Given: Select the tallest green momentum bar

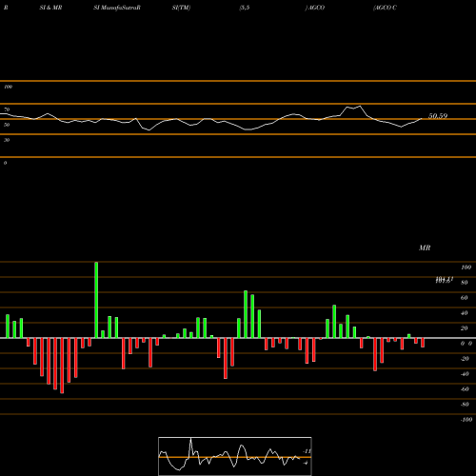Looking at the screenshot, I should (x=96, y=300).
